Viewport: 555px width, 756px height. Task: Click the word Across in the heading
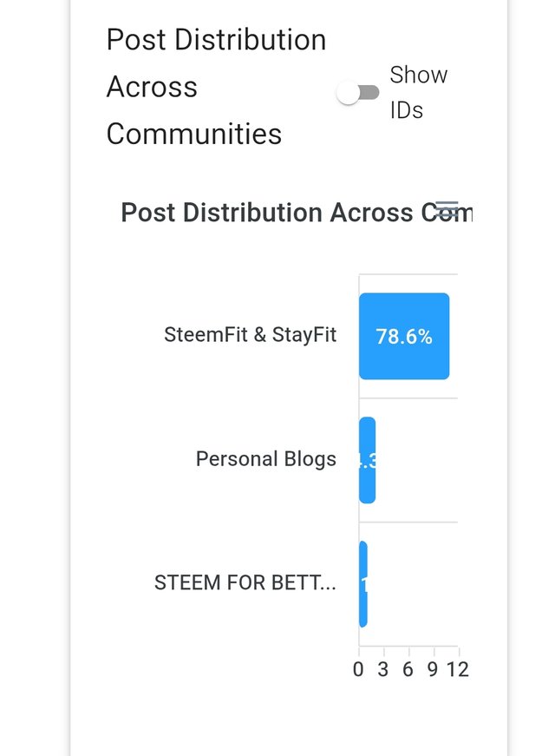pos(152,87)
